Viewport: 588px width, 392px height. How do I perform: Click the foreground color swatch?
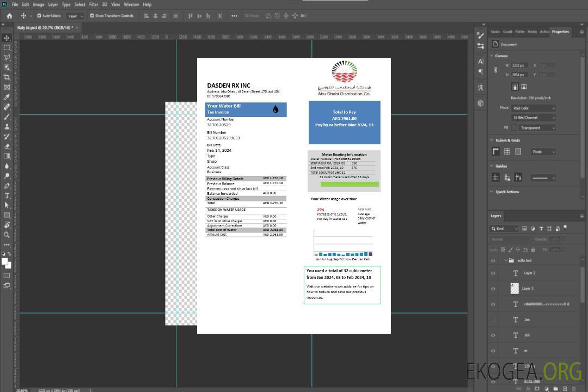click(5, 262)
